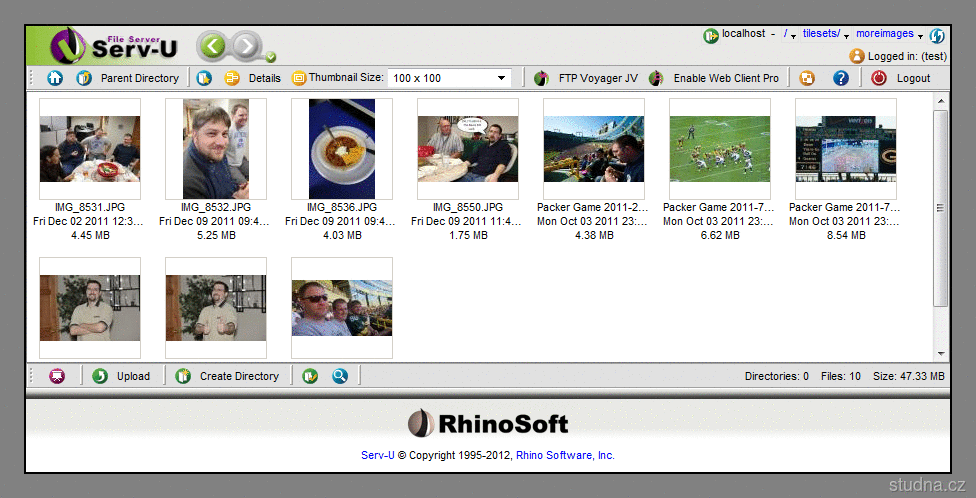Viewport: 976px width, 498px height.
Task: Open the blue help question mark icon
Action: [x=841, y=78]
